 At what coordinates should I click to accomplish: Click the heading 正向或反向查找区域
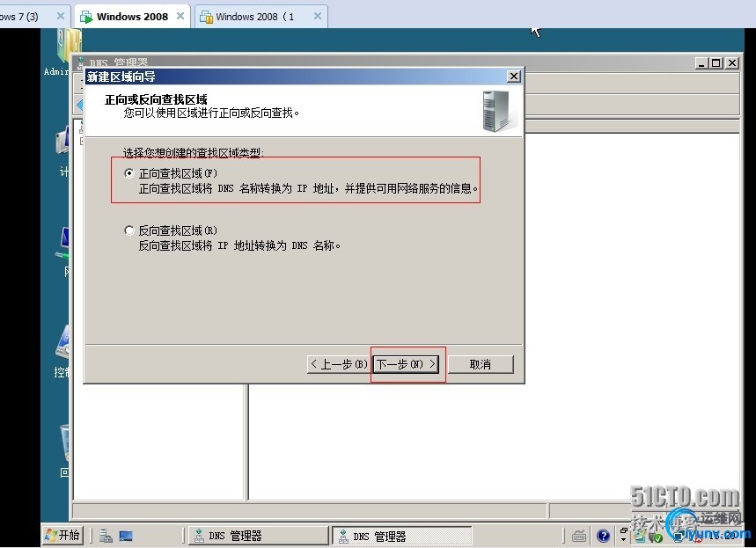[156, 99]
